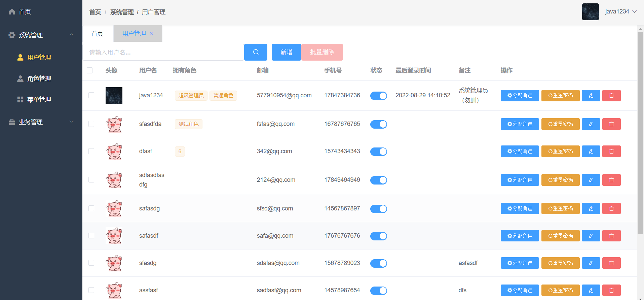Click the 新增 button
The width and height of the screenshot is (644, 300).
coord(286,52)
